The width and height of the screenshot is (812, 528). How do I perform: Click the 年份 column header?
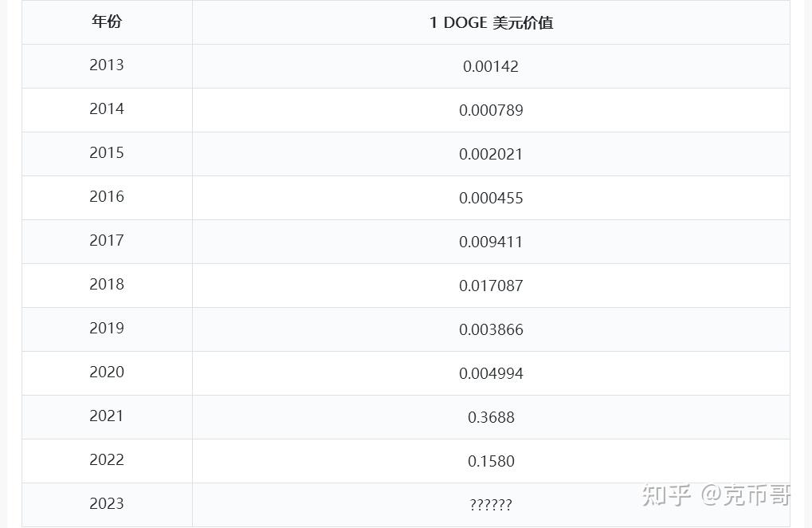(107, 22)
